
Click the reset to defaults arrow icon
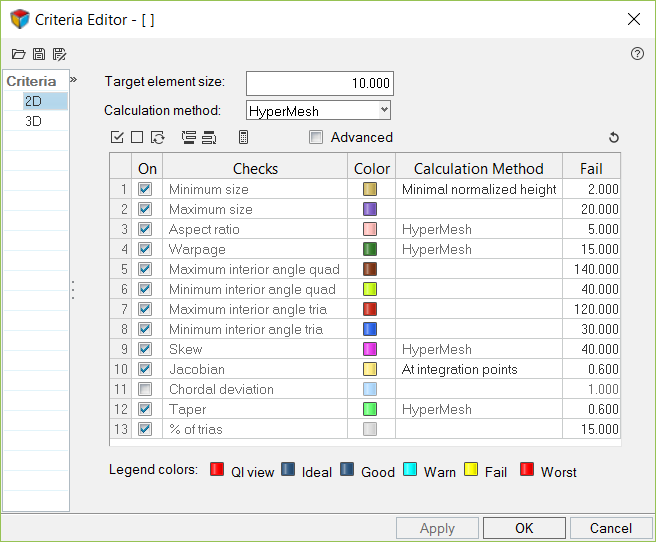[x=613, y=137]
